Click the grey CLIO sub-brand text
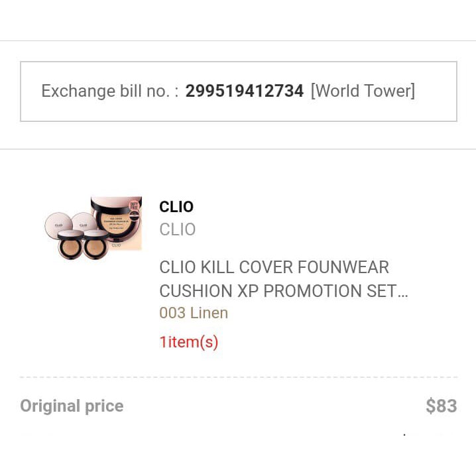 click(x=178, y=229)
